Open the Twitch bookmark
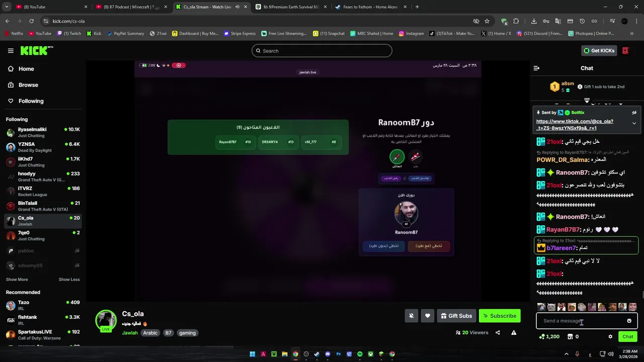Image resolution: width=644 pixels, height=362 pixels. point(69,34)
